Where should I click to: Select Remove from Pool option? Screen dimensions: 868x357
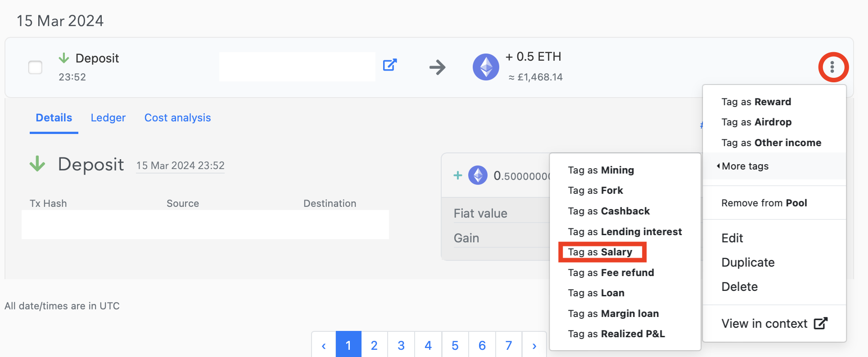click(x=764, y=203)
